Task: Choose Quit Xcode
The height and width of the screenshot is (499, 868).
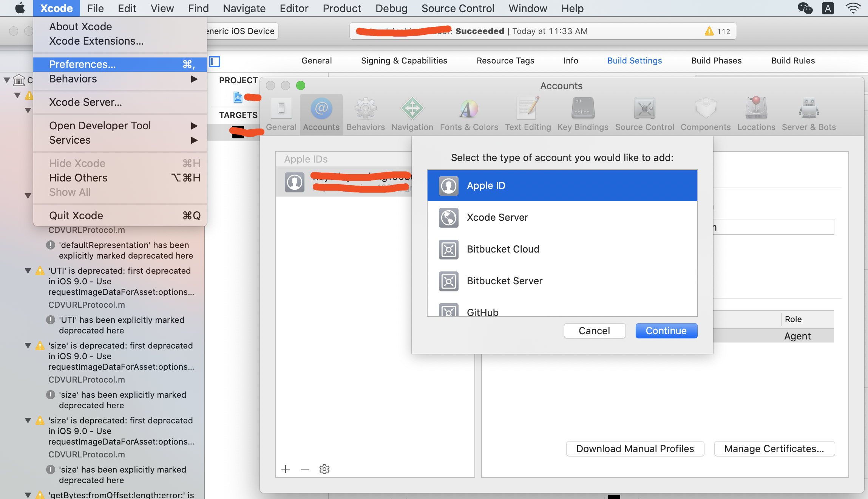Action: (120, 215)
